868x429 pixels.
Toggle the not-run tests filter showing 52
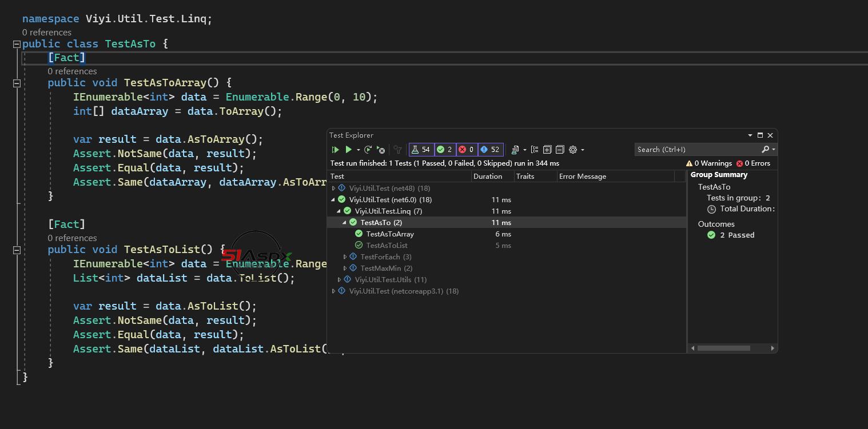pyautogui.click(x=491, y=150)
